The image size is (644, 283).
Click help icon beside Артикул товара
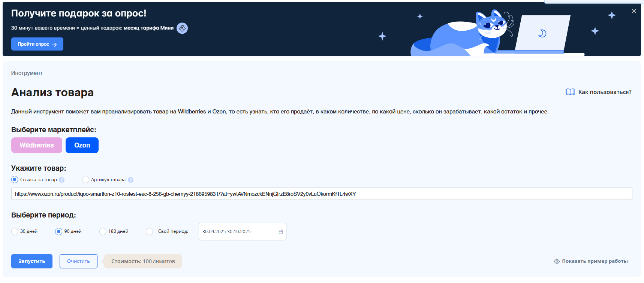(130, 180)
